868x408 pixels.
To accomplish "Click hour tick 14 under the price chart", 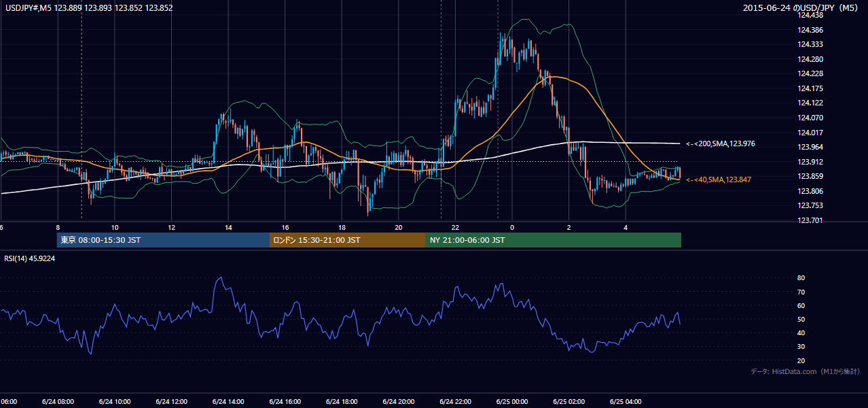I will (228, 227).
